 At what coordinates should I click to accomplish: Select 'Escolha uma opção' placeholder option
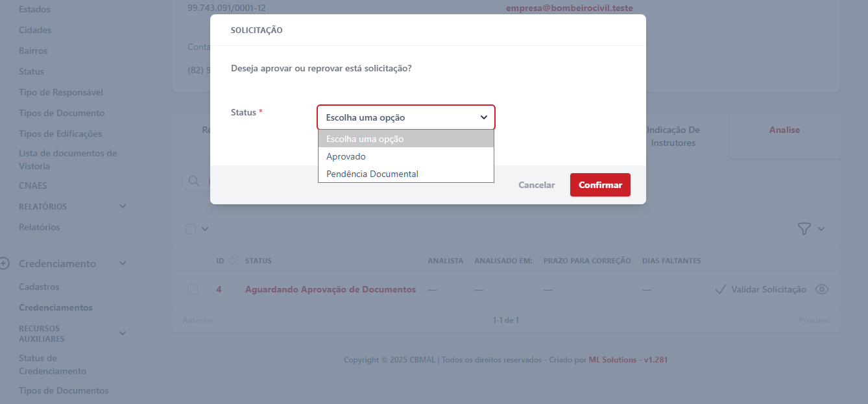pyautogui.click(x=365, y=139)
